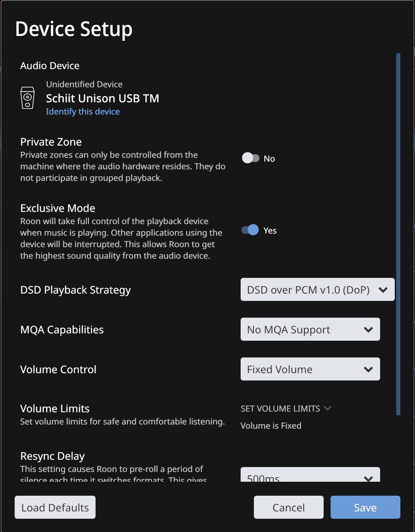Screen dimensions: 415x532
Task: Click the Audio Device section label
Action: point(50,66)
